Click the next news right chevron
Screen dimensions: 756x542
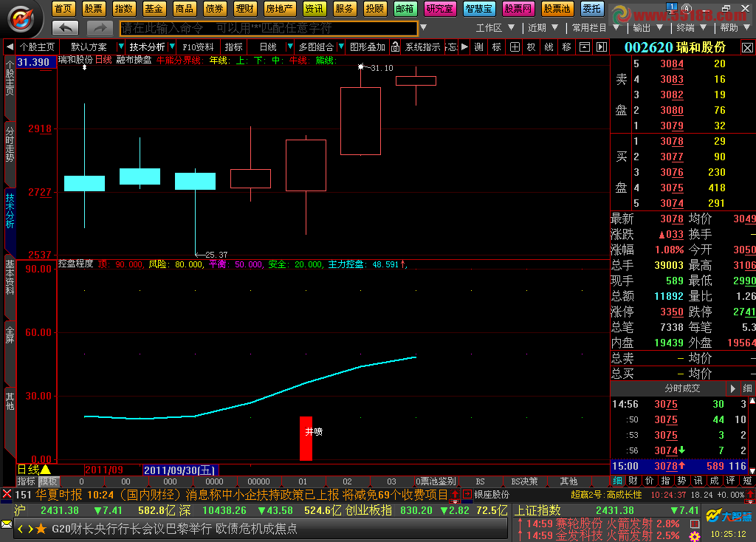[x=30, y=529]
